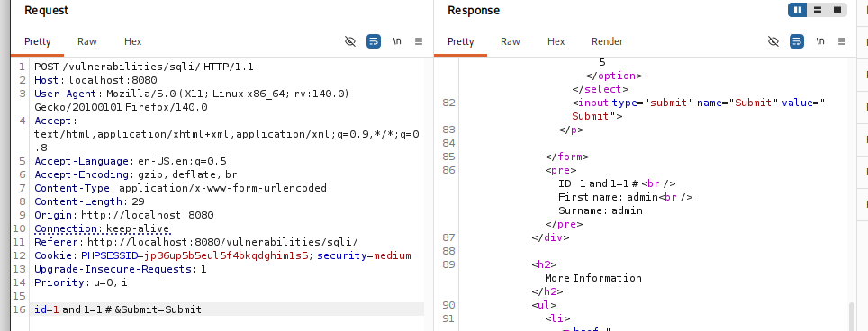The image size is (868, 331).
Task: Click the 'Upgrade-Insecure-Requests: 1' header
Action: coord(120,269)
